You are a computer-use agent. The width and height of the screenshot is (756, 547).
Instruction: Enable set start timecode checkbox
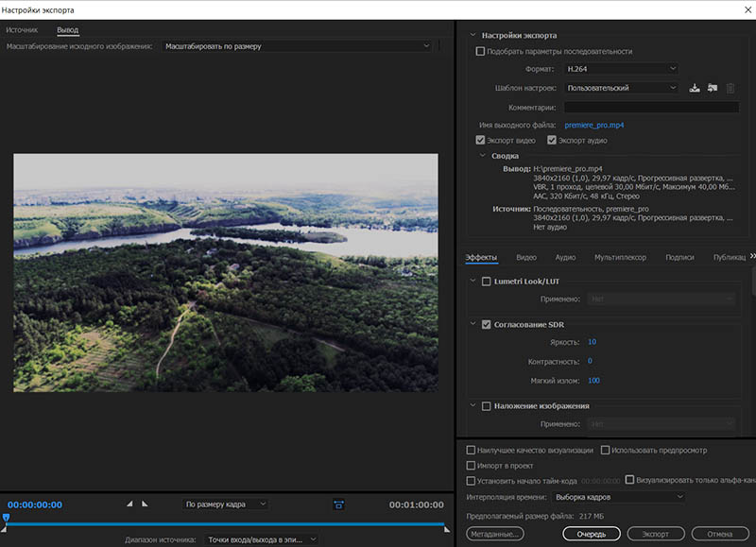(471, 481)
